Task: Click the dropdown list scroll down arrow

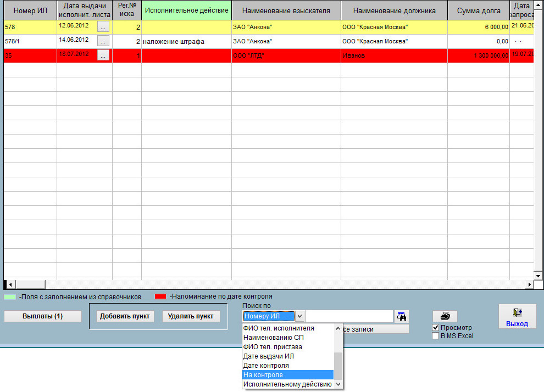Action: (x=338, y=384)
